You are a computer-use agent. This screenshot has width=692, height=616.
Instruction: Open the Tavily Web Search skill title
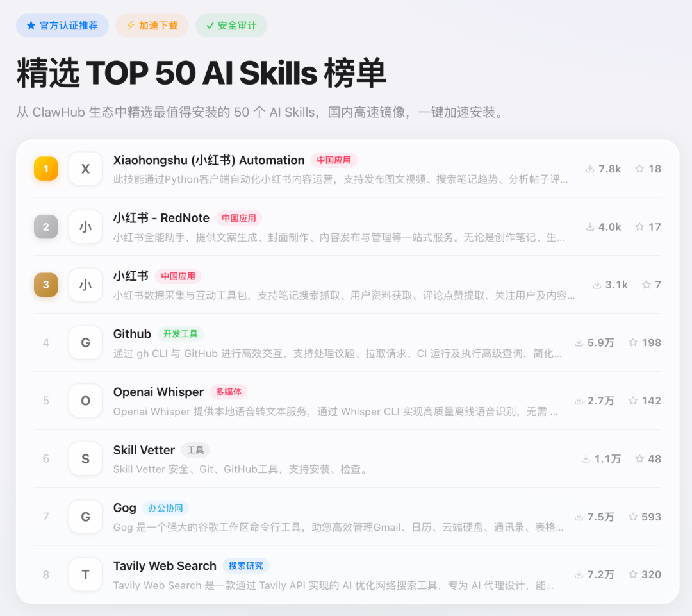click(164, 566)
